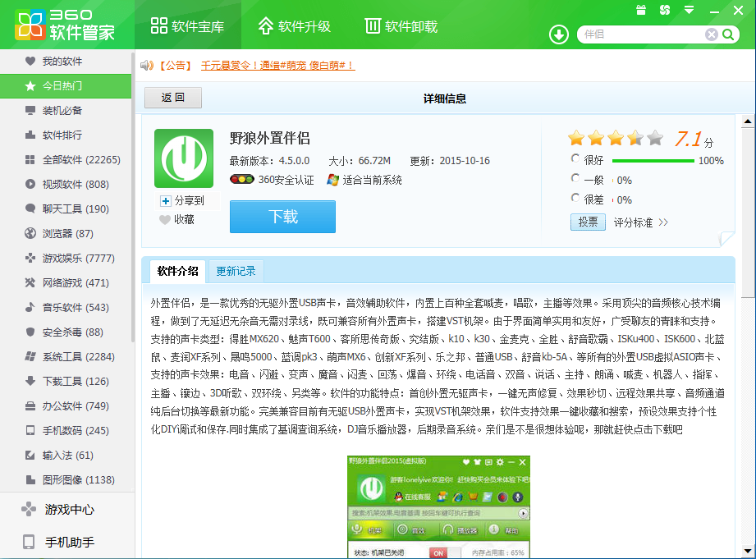Click the magnifier search icon
This screenshot has height=559, width=756.
point(728,34)
